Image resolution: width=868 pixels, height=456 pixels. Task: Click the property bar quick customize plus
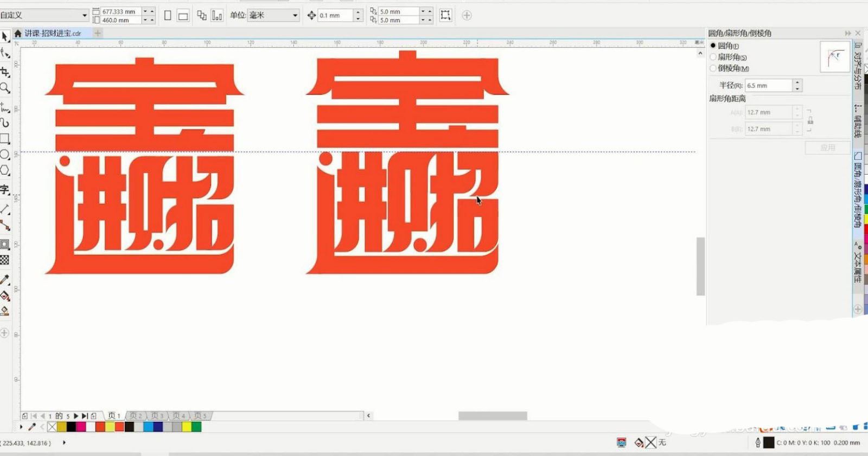click(x=467, y=15)
